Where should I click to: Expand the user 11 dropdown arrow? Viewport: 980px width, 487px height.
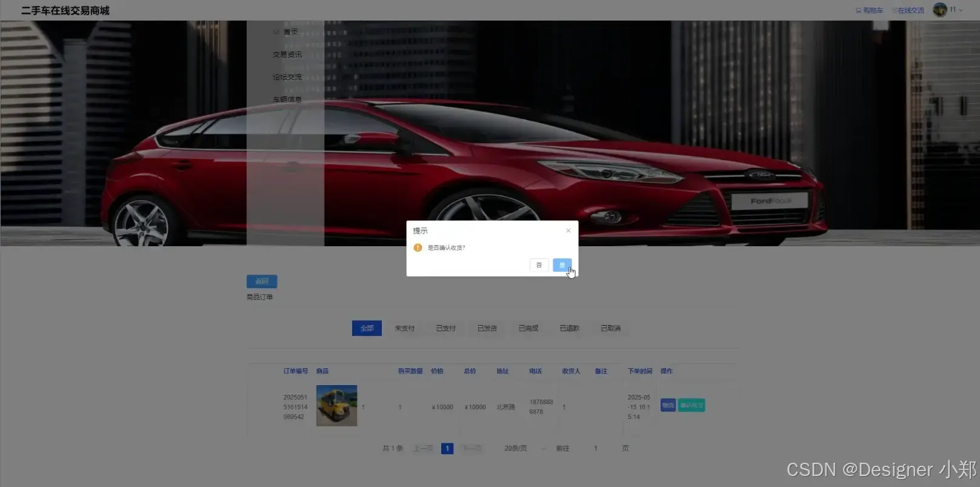coord(961,10)
